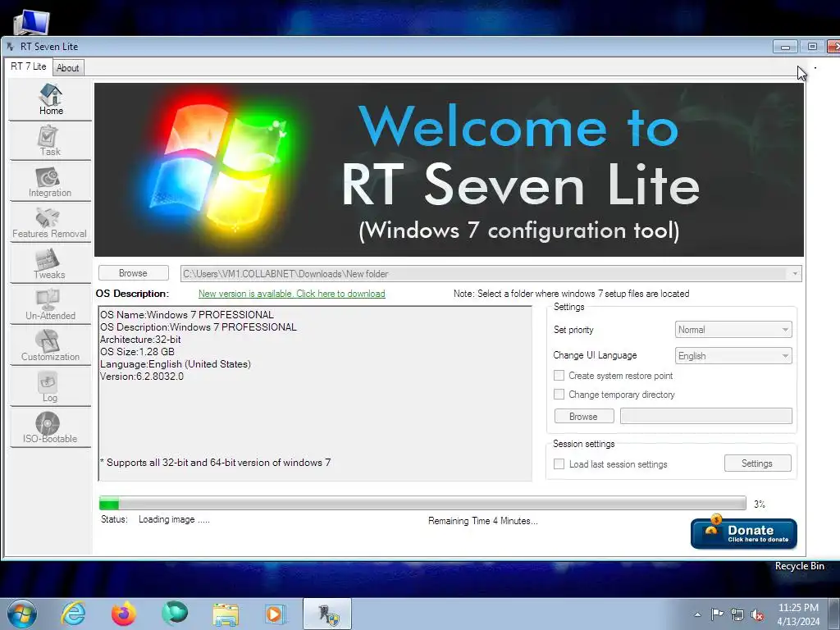Open Windows Media Player from taskbar

[276, 614]
